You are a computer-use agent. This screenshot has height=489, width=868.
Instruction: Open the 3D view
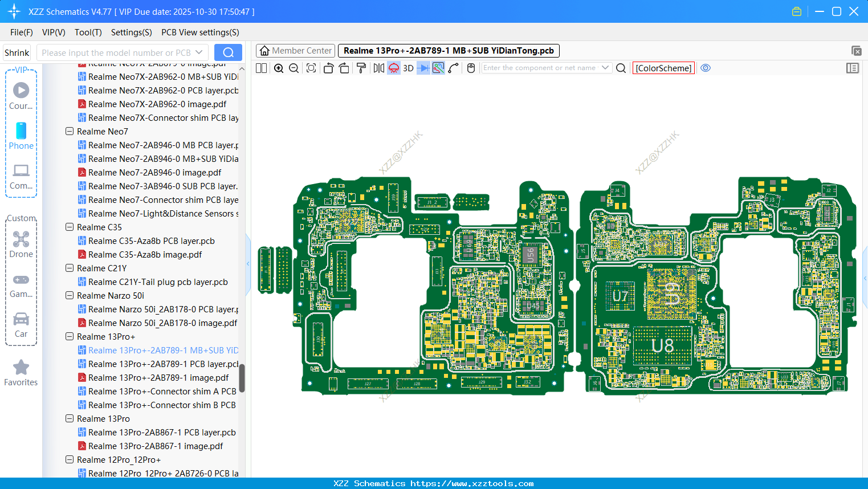coord(408,68)
